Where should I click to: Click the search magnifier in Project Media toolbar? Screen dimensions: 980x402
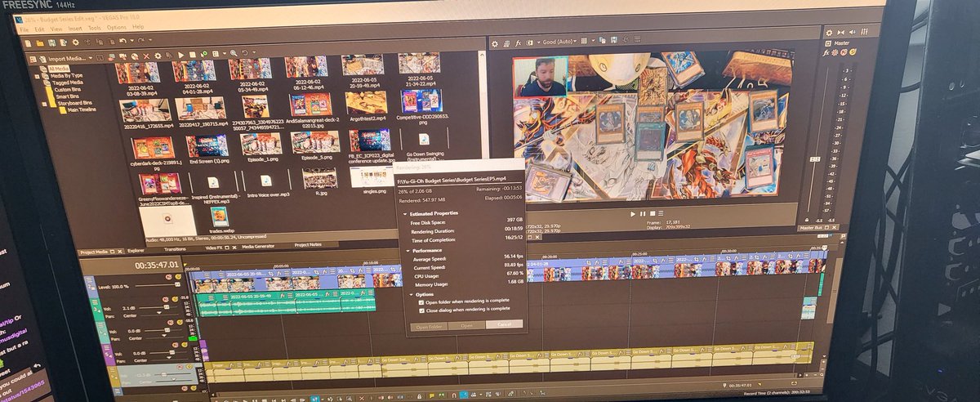pos(234,53)
